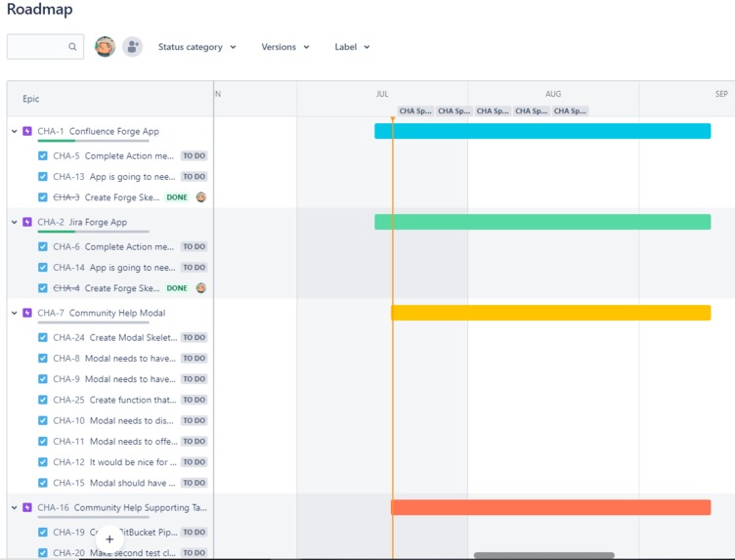Click task icon of CHA-9
735x560 pixels.
(x=43, y=378)
